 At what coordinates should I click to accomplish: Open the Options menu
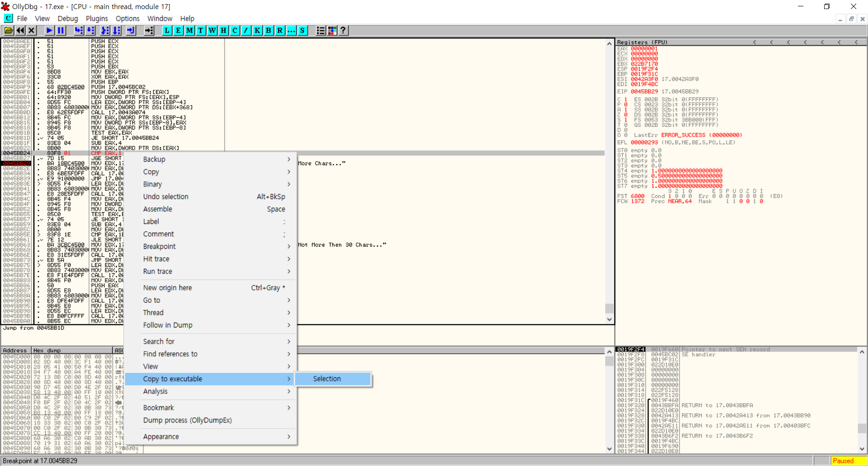127,19
